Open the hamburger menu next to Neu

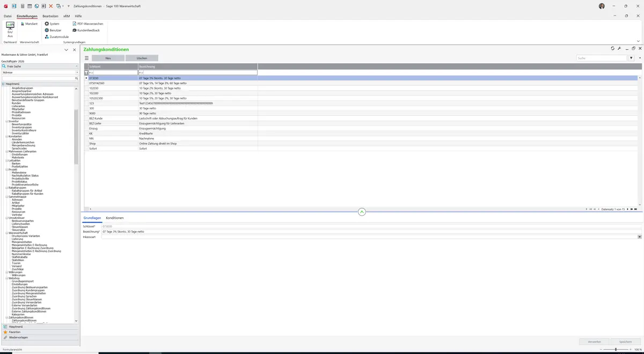pos(86,58)
